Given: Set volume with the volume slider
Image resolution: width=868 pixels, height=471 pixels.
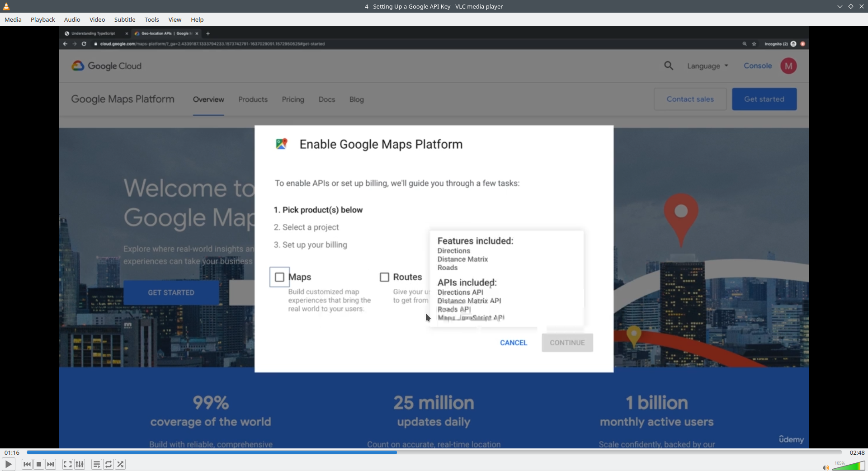Looking at the screenshot, I should click(x=849, y=466).
